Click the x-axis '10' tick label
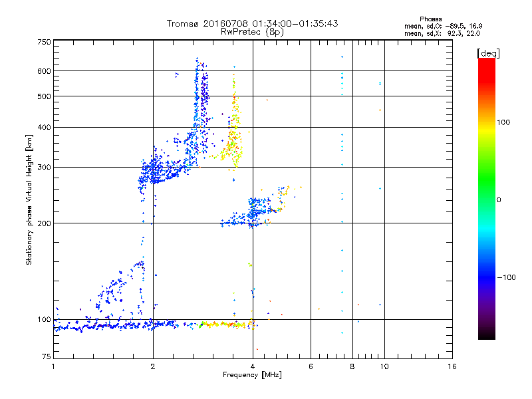The height and width of the screenshot is (399, 532). [384, 366]
